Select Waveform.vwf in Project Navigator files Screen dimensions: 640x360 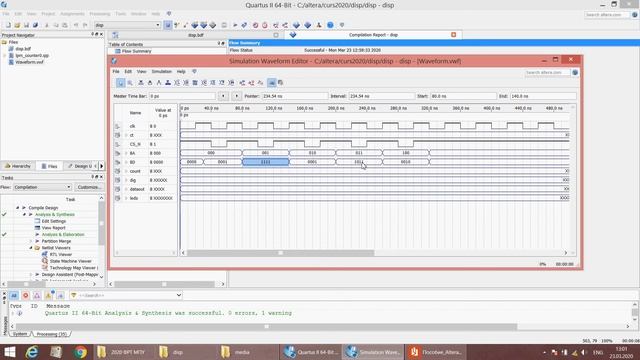[29, 62]
